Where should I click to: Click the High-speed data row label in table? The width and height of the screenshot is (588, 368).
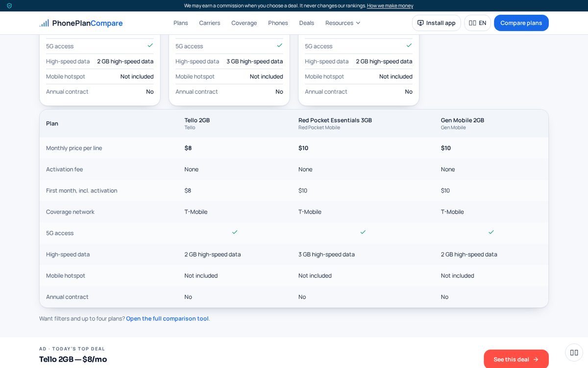(68, 254)
